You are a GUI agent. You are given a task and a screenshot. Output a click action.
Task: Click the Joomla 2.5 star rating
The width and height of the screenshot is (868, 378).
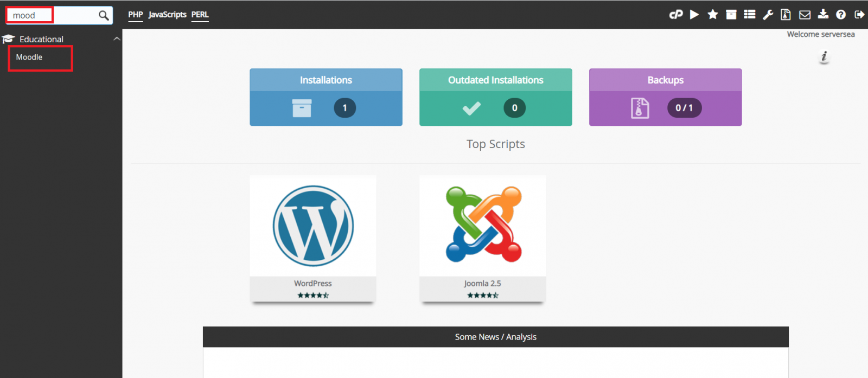coord(483,296)
